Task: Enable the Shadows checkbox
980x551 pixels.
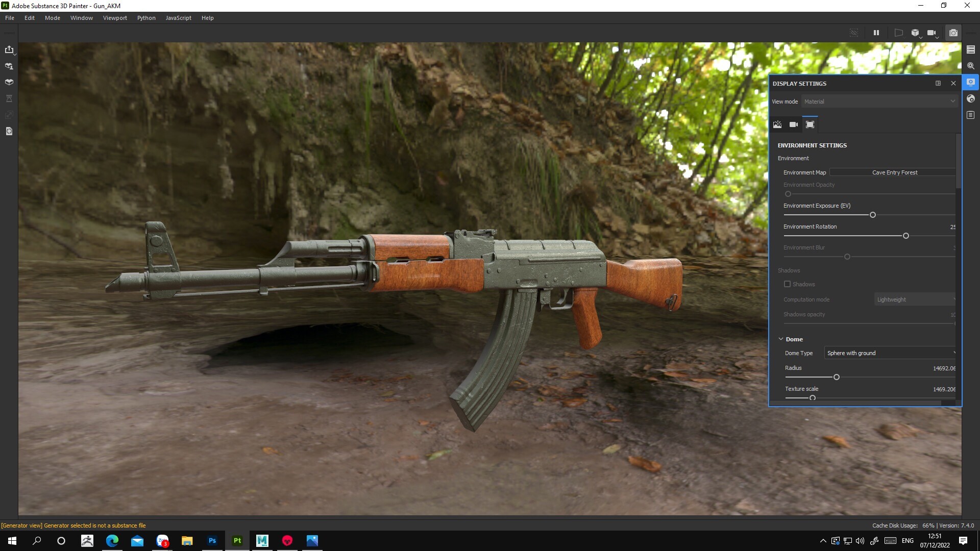Action: tap(788, 284)
